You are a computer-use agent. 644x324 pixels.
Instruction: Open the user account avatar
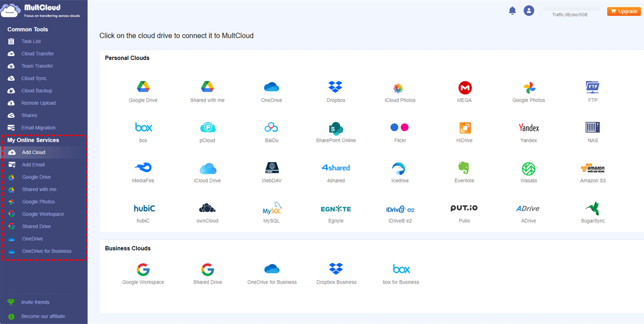pos(529,11)
